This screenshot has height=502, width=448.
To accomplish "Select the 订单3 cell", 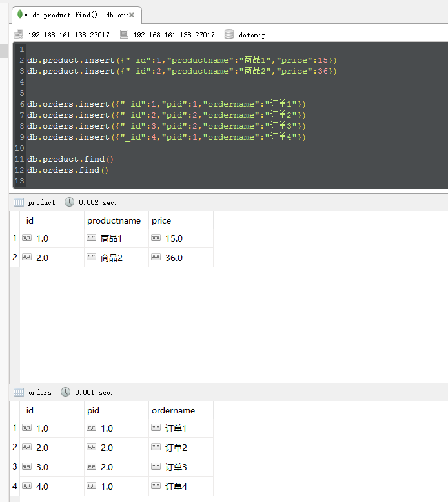I will [x=181, y=466].
